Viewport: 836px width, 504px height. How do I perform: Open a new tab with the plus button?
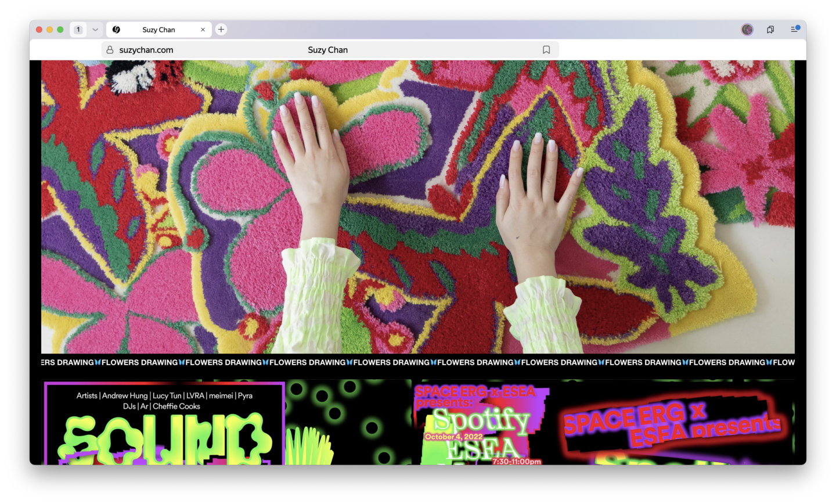point(221,30)
